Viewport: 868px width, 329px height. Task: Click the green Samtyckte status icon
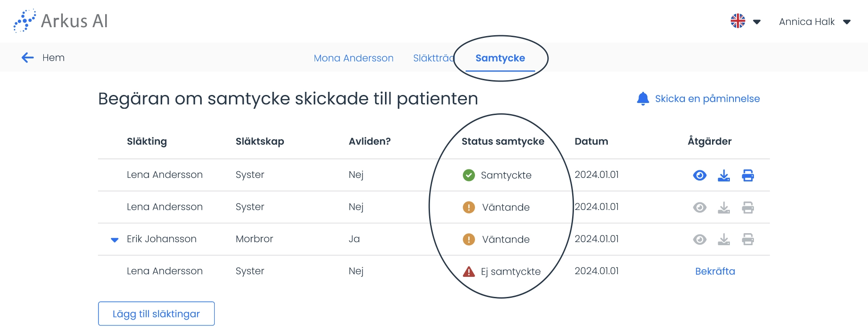[469, 175]
